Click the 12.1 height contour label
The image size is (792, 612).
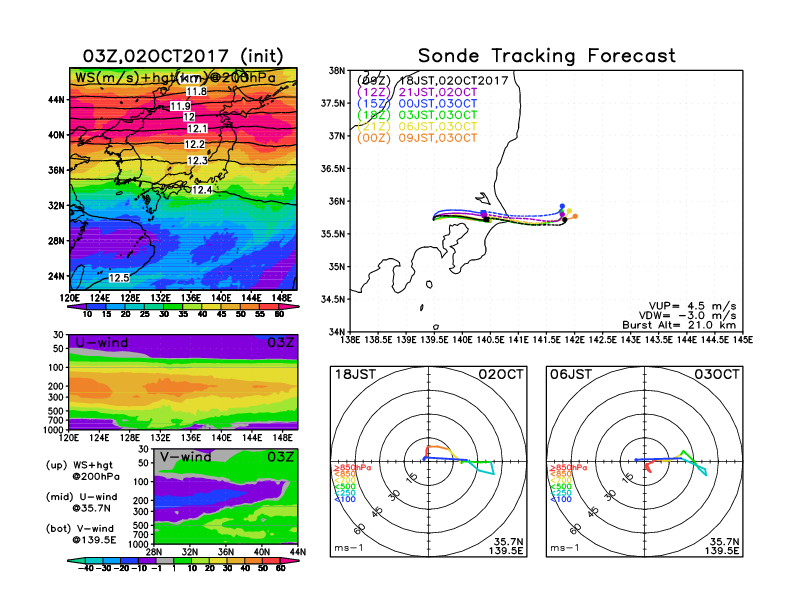pos(197,129)
